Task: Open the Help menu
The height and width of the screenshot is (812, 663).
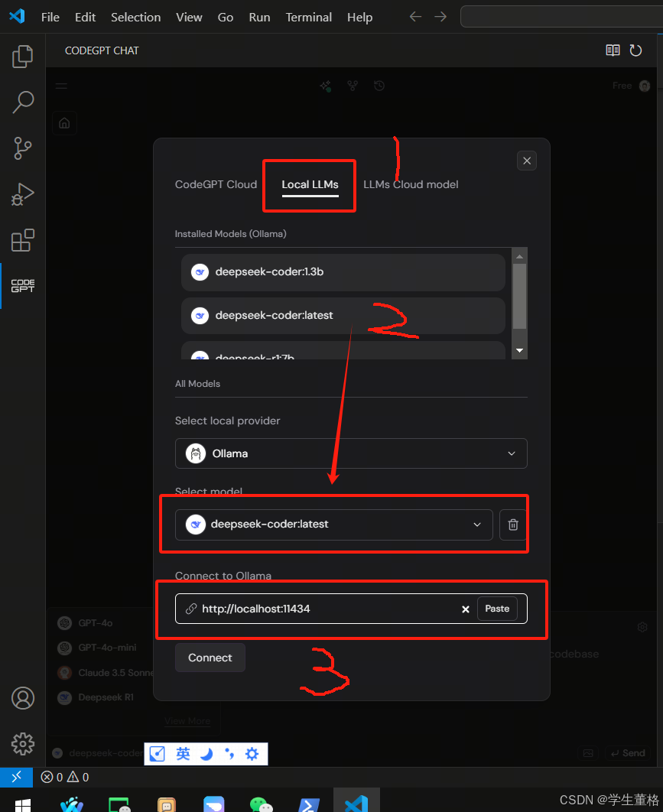Action: point(359,17)
